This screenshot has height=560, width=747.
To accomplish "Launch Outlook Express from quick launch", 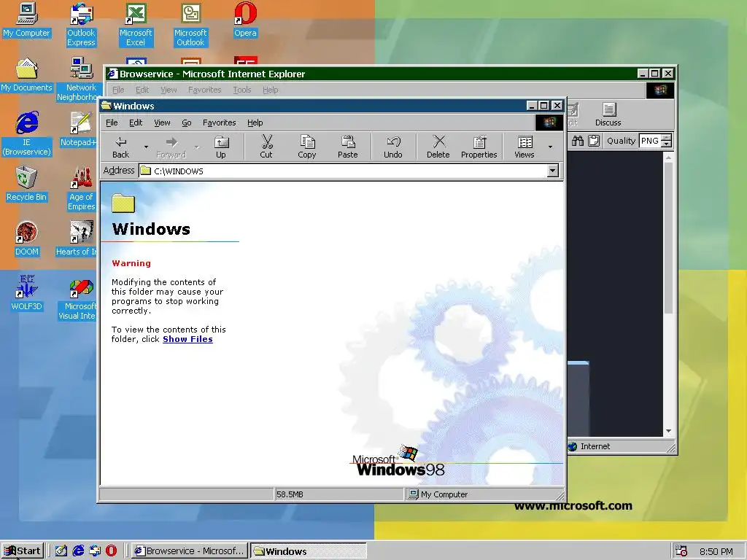I will (95, 551).
